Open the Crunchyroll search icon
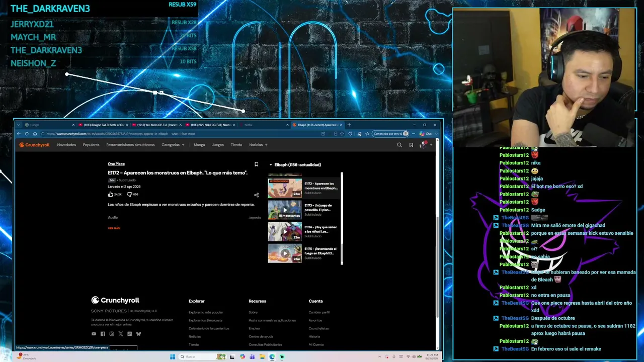The height and width of the screenshot is (362, 644). pos(399,145)
